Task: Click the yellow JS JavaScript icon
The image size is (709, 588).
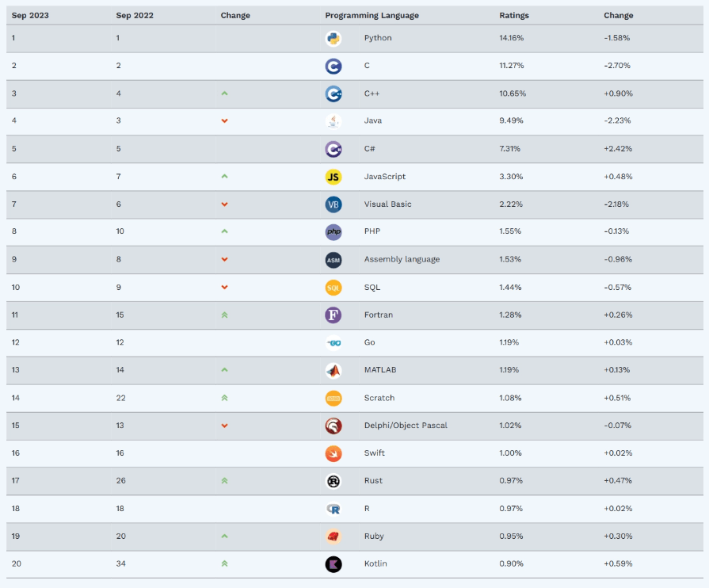Action: pyautogui.click(x=334, y=177)
